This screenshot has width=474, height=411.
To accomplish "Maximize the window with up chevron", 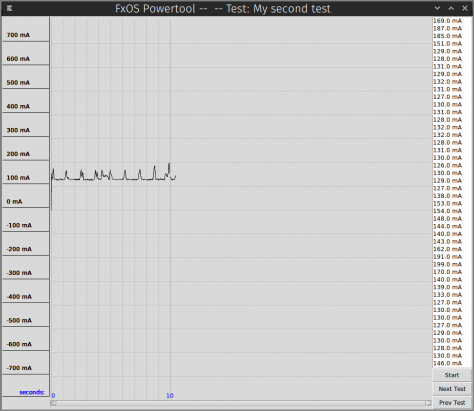I will 451,8.
